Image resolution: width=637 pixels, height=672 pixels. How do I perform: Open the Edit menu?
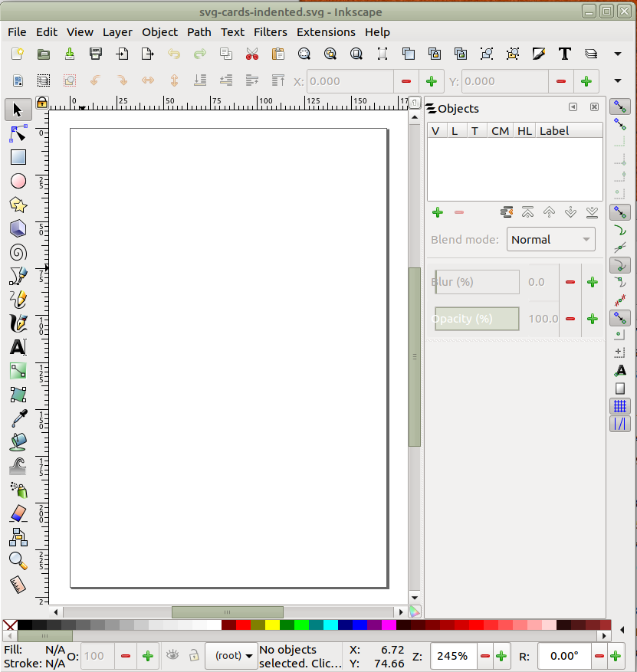pyautogui.click(x=47, y=32)
